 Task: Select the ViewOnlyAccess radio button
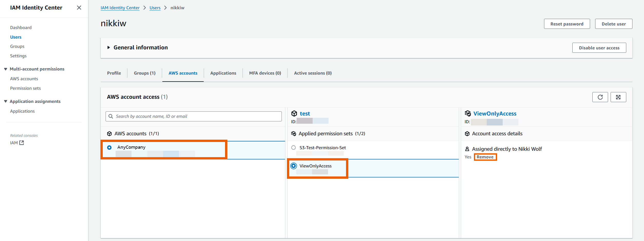(293, 166)
